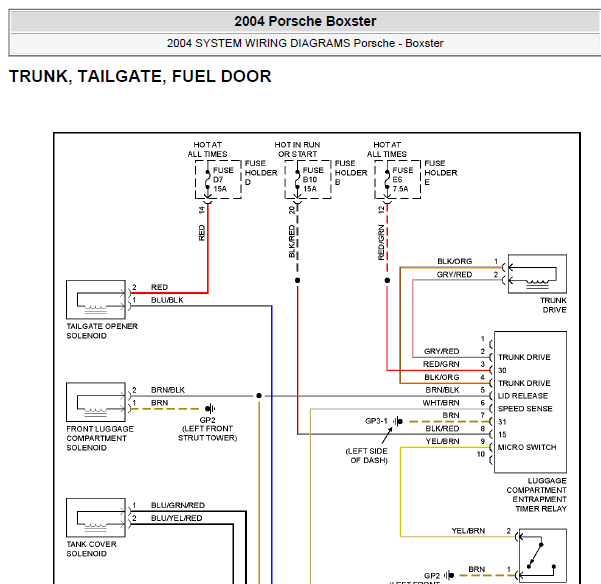601x584 pixels.
Task: Click the "TAILGATE OPENER SOLENOID" label
Action: point(102,331)
